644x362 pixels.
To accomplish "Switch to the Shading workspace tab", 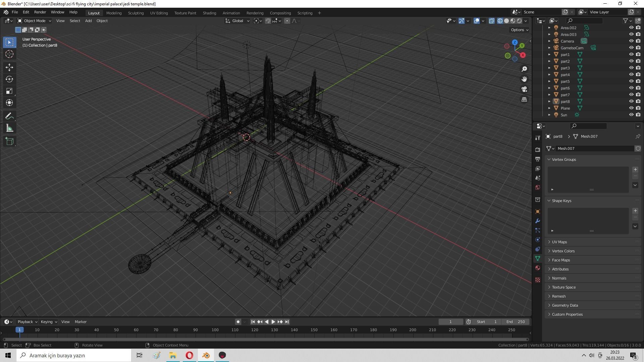I will click(x=209, y=13).
